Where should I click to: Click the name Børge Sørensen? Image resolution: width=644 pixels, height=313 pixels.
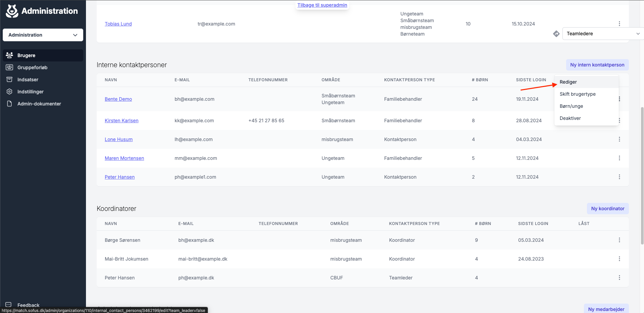[123, 240]
